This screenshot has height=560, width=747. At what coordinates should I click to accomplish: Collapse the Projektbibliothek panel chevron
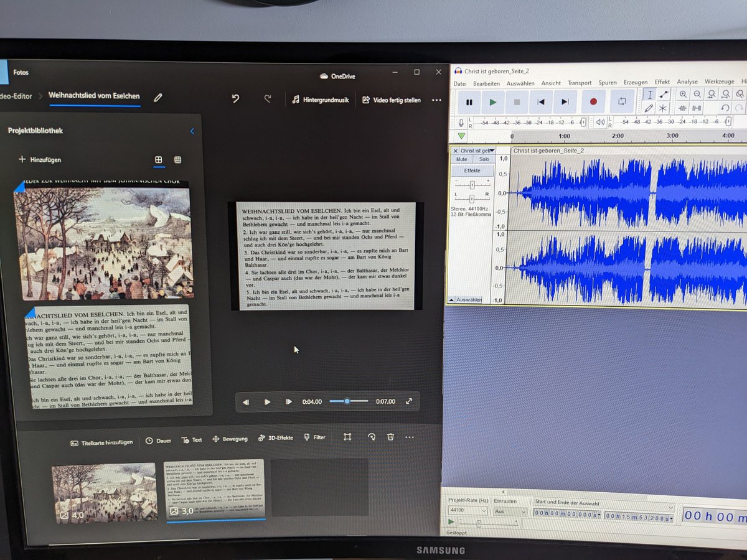tap(192, 131)
